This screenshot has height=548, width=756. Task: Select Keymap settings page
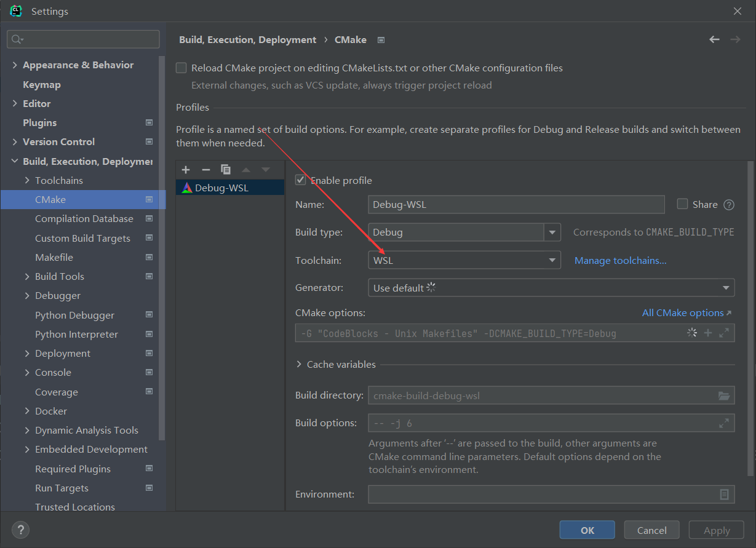[x=42, y=84]
